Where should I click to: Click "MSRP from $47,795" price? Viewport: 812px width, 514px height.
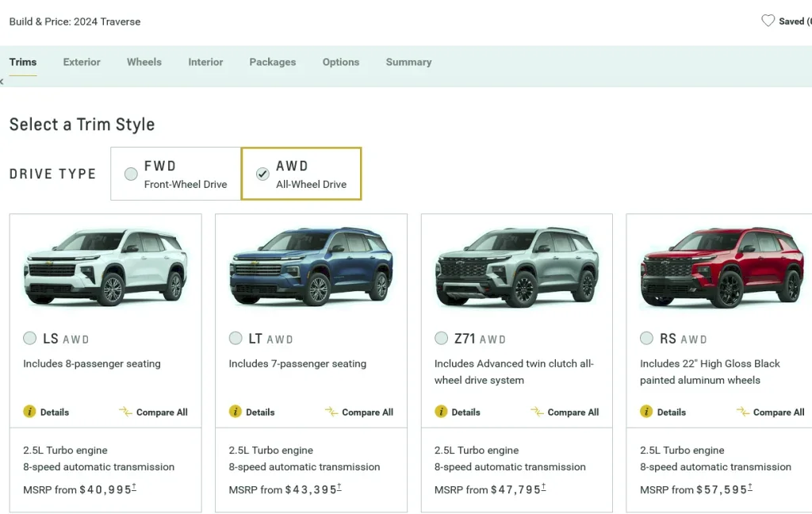click(x=488, y=489)
